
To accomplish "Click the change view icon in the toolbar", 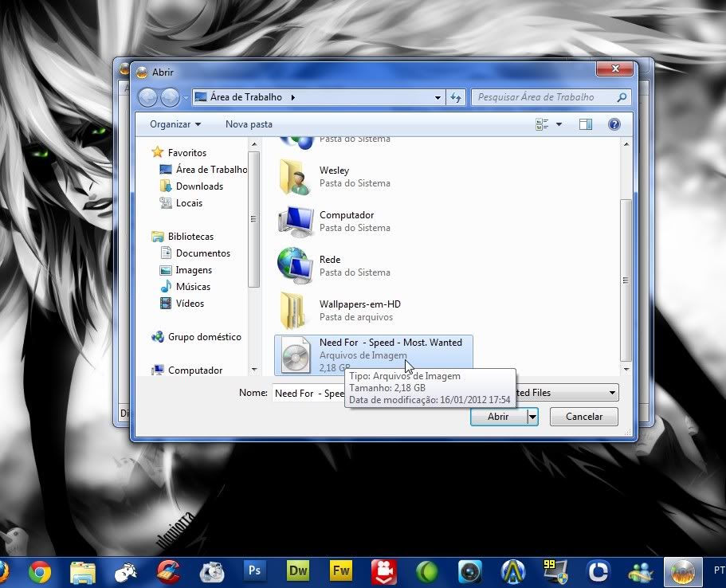I will (543, 124).
